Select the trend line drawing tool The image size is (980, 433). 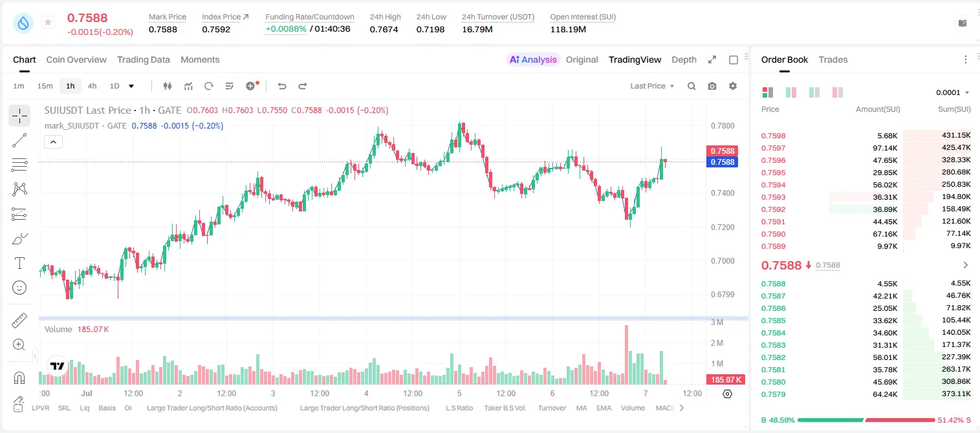(x=19, y=140)
